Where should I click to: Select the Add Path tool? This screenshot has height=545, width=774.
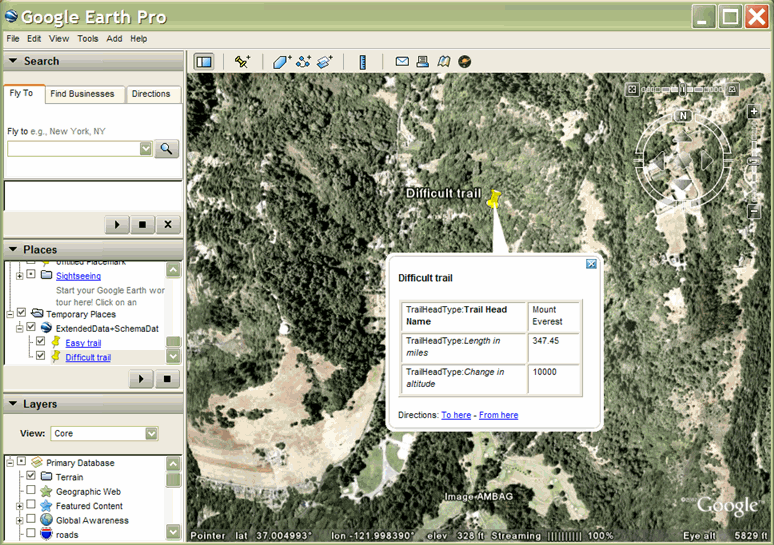point(304,62)
